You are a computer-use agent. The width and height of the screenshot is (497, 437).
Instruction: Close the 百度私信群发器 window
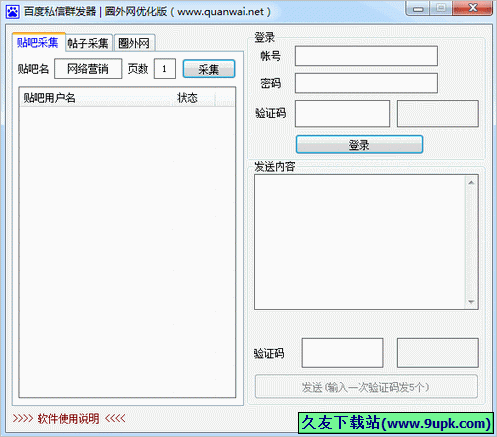tap(473, 9)
